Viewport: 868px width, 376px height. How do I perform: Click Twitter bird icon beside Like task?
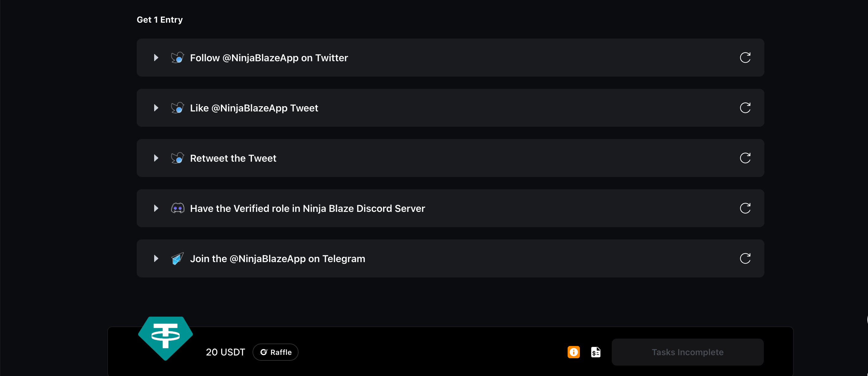[x=177, y=108]
